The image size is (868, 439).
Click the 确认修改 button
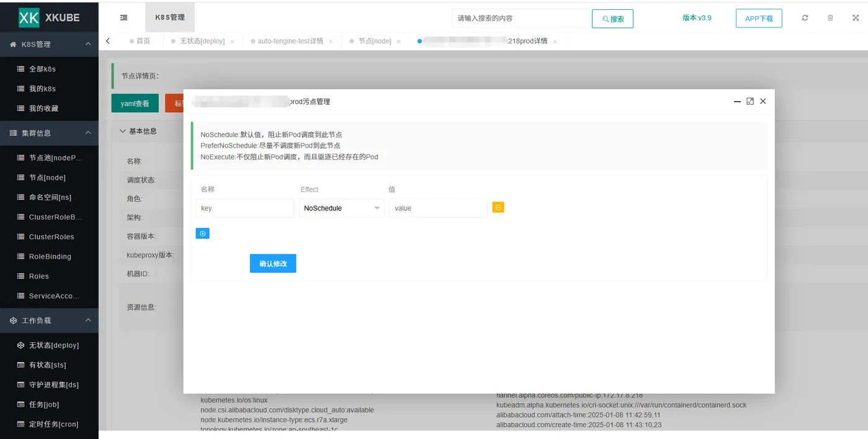click(x=273, y=264)
